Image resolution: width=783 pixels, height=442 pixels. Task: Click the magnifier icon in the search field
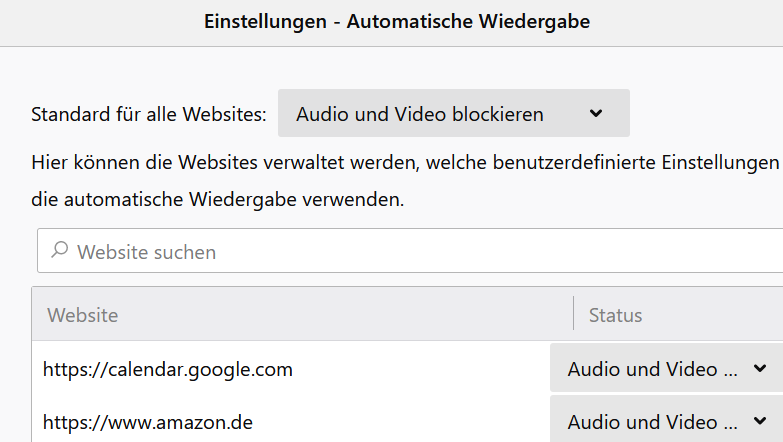[x=60, y=251]
